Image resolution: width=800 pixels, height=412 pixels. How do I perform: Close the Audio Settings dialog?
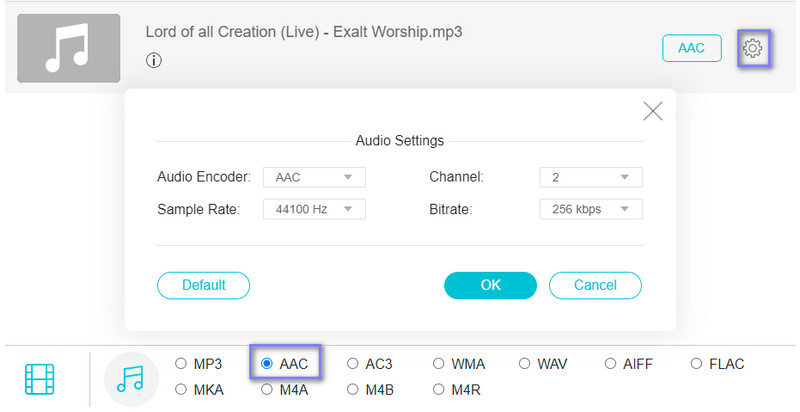(x=653, y=111)
